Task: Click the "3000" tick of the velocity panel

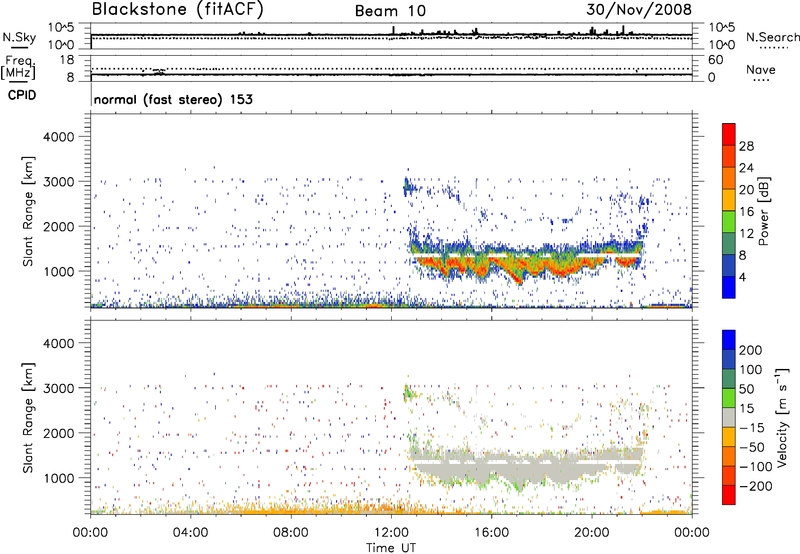Action: tap(59, 388)
